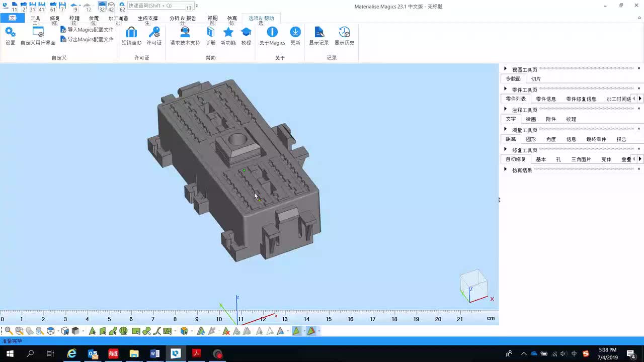Open dropdown beside the multicolor cube icon
644x362 pixels.
click(x=192, y=331)
